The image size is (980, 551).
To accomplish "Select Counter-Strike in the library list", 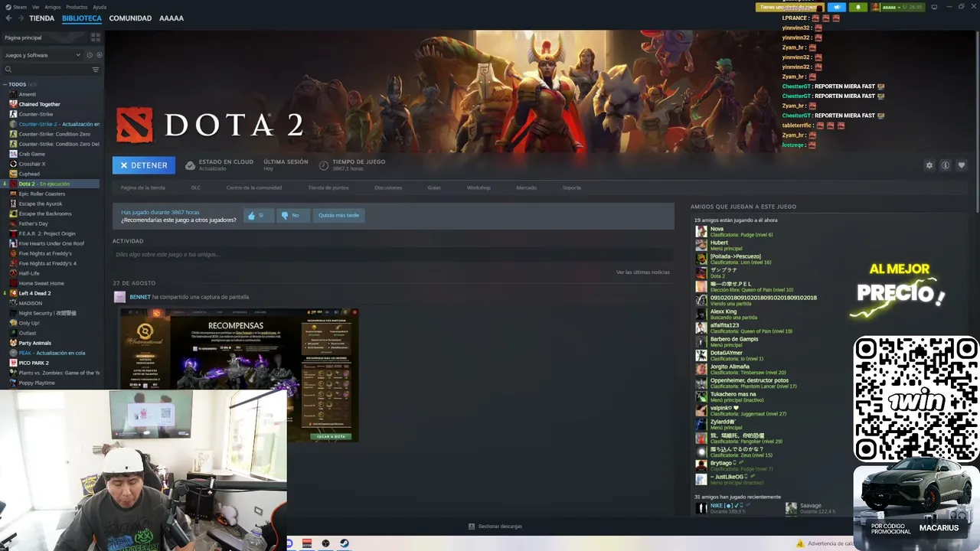I will tap(36, 114).
